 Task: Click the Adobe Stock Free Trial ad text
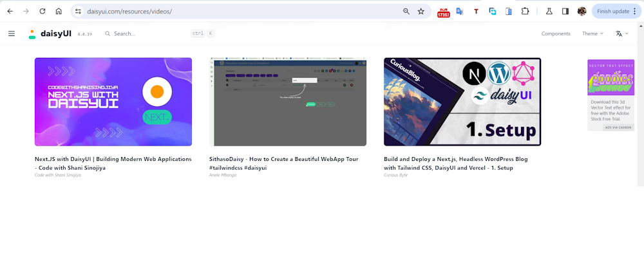coord(611,110)
